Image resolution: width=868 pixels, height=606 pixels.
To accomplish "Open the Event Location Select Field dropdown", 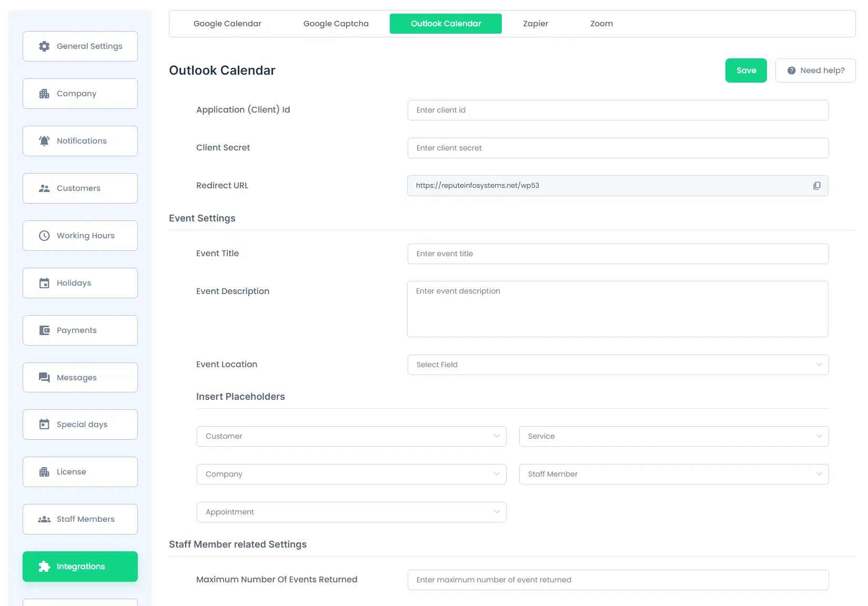I will point(618,365).
